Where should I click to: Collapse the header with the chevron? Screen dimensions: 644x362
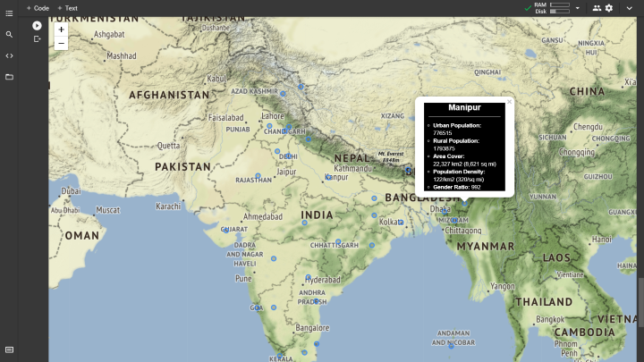click(629, 8)
